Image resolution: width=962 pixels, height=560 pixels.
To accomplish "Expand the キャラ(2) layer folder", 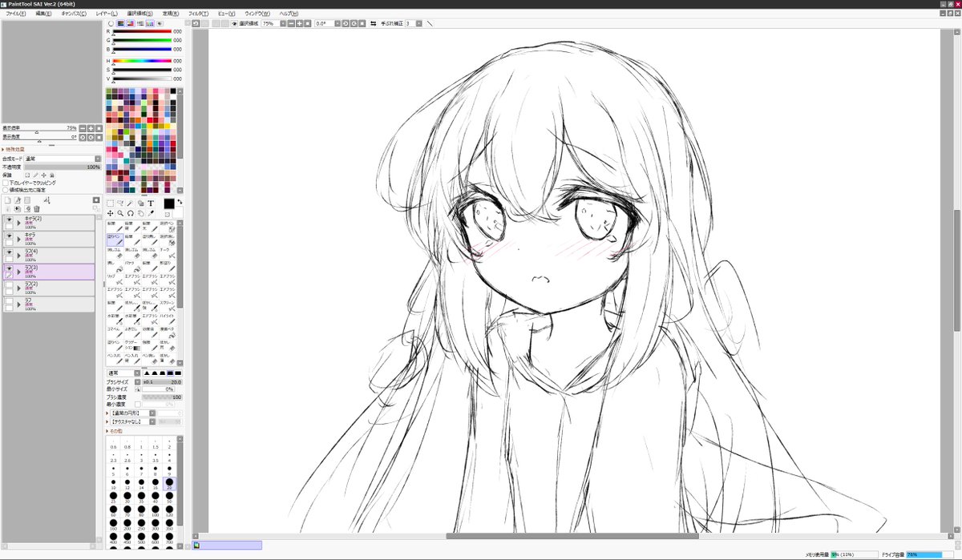I will pyautogui.click(x=18, y=224).
